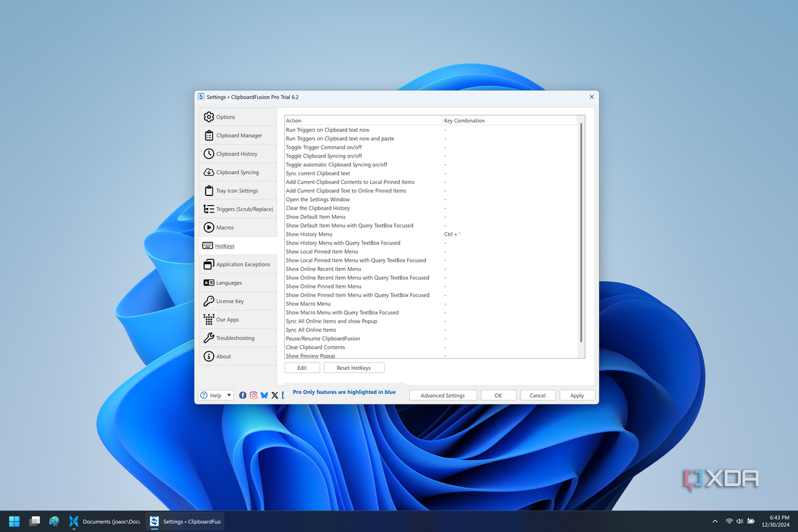Select 'Add Current Clipboard Contents to Local Pinned Items'
This screenshot has height=532, width=798.
(x=432, y=182)
